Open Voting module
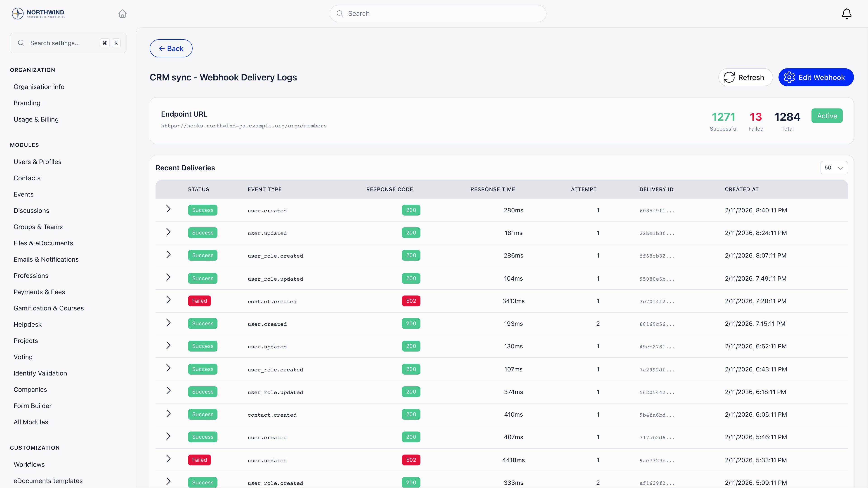This screenshot has width=868, height=488. pos(23,357)
